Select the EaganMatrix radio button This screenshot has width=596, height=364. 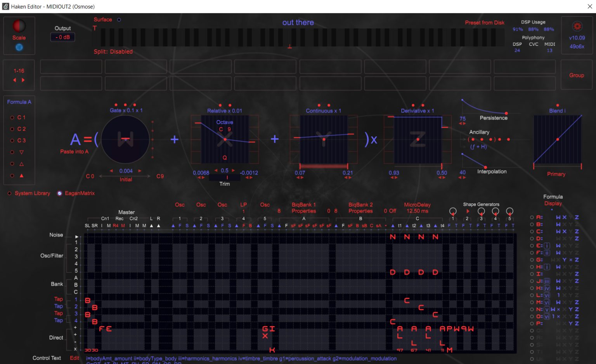click(x=60, y=193)
